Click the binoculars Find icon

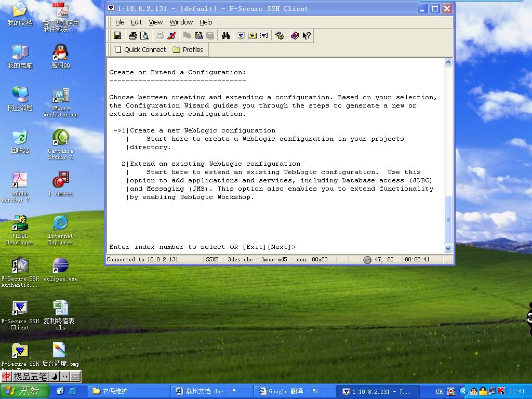click(225, 35)
